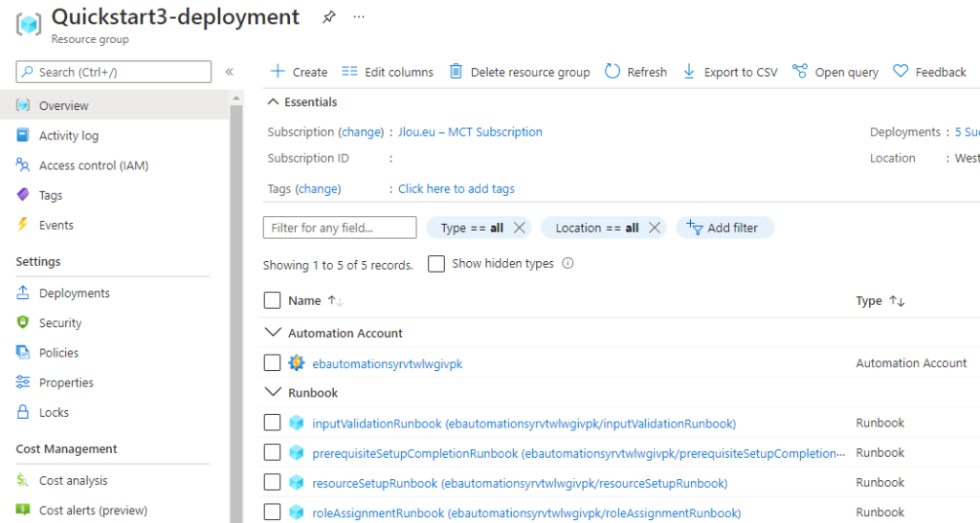This screenshot has height=523, width=980.
Task: Show info icon for hidden types
Action: point(568,263)
